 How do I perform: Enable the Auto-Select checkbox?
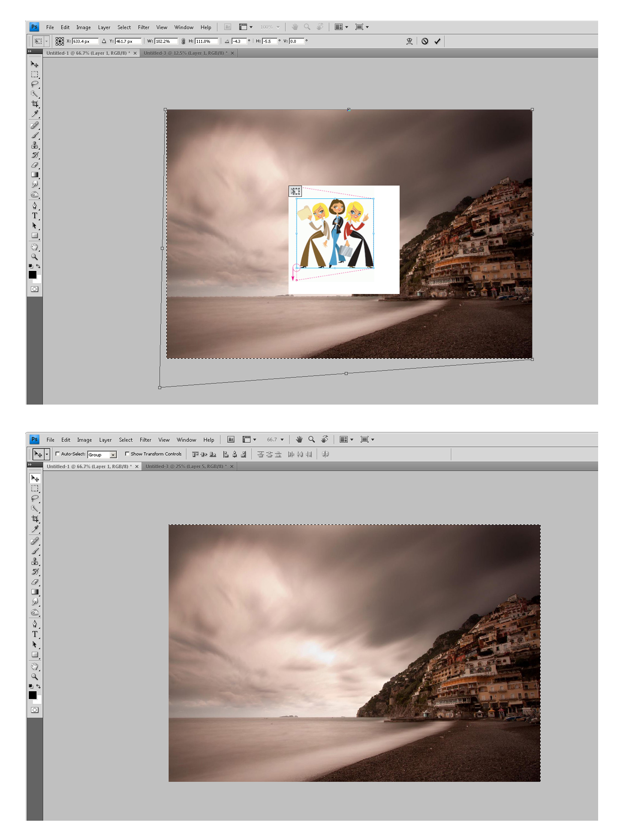(x=57, y=454)
